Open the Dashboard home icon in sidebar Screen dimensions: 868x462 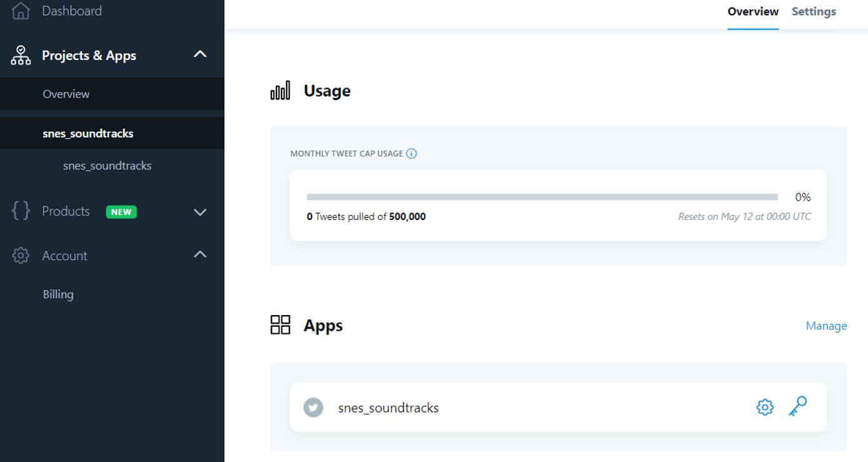[x=20, y=11]
